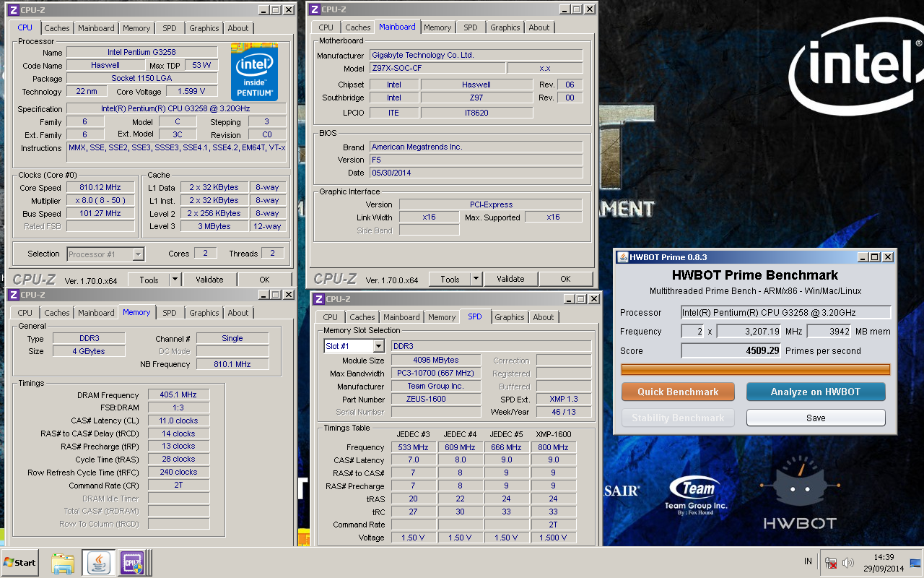The width and height of the screenshot is (924, 578).
Task: Click the Processor name field in HWBOT Prime
Action: pos(785,313)
